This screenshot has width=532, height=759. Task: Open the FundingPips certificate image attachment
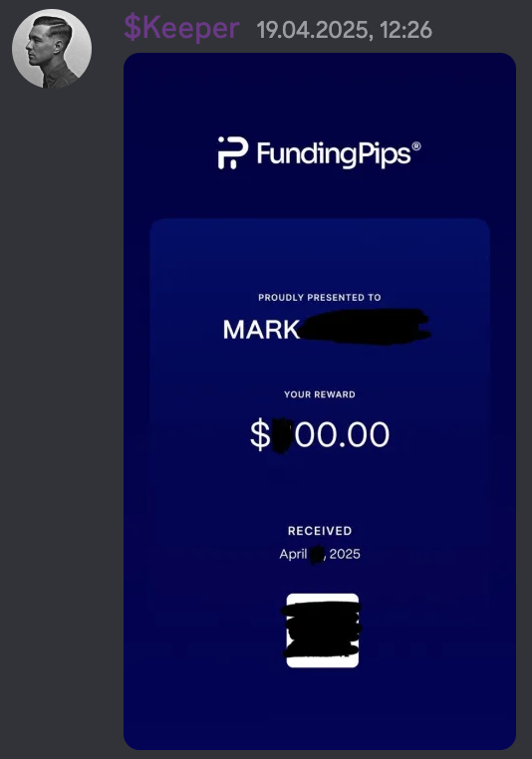[320, 401]
